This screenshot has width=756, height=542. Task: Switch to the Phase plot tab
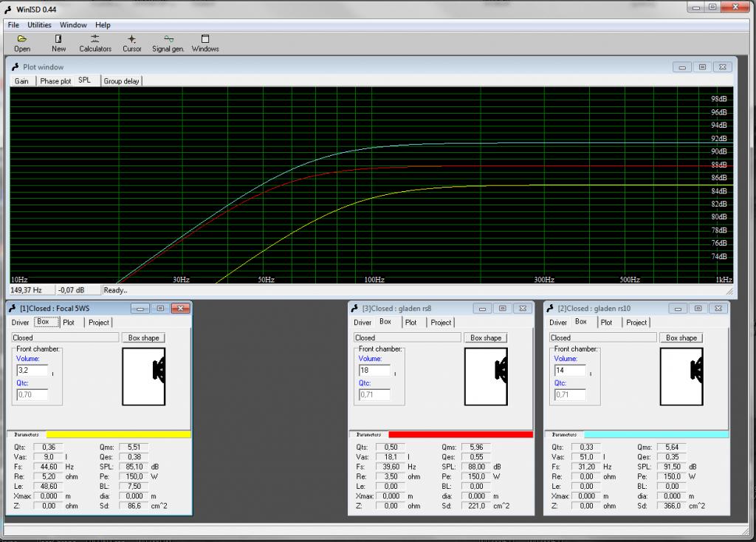(x=55, y=81)
